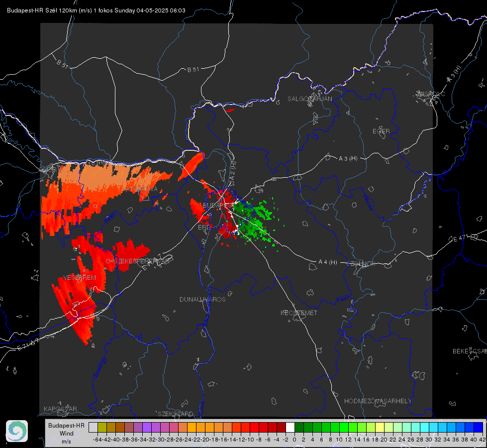Click the DUNAÚJVÁROS city label

(x=202, y=299)
